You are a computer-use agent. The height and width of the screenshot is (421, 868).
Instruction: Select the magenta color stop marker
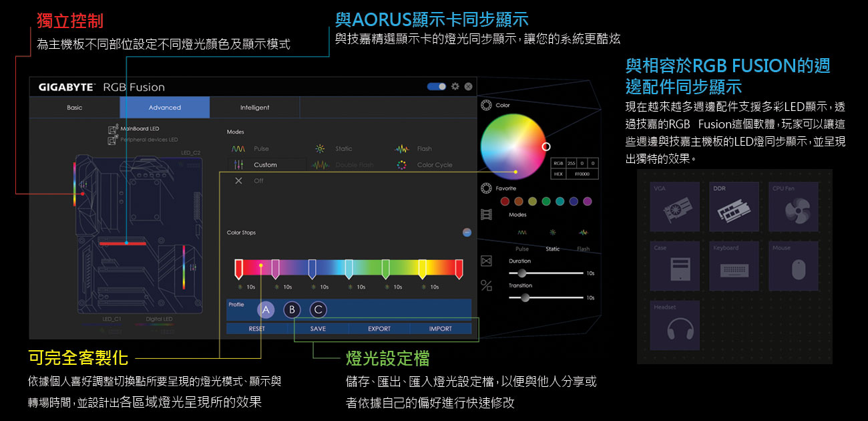pyautogui.click(x=276, y=269)
